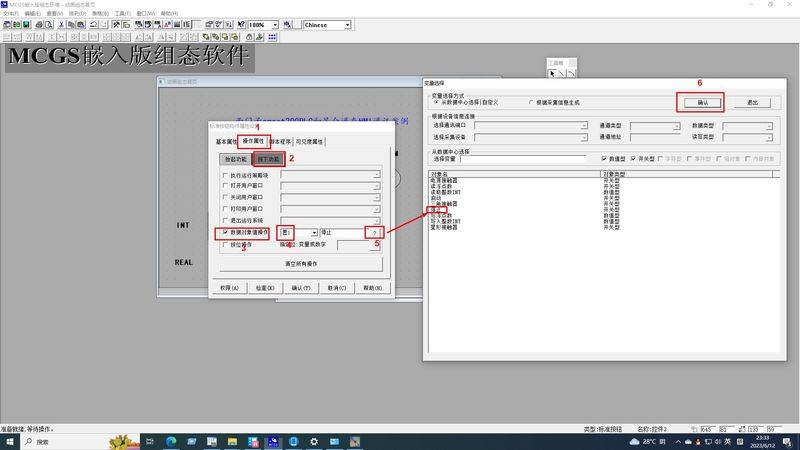Open 数据类型 dropdown
Screen dimensions: 800x450
coord(769,126)
